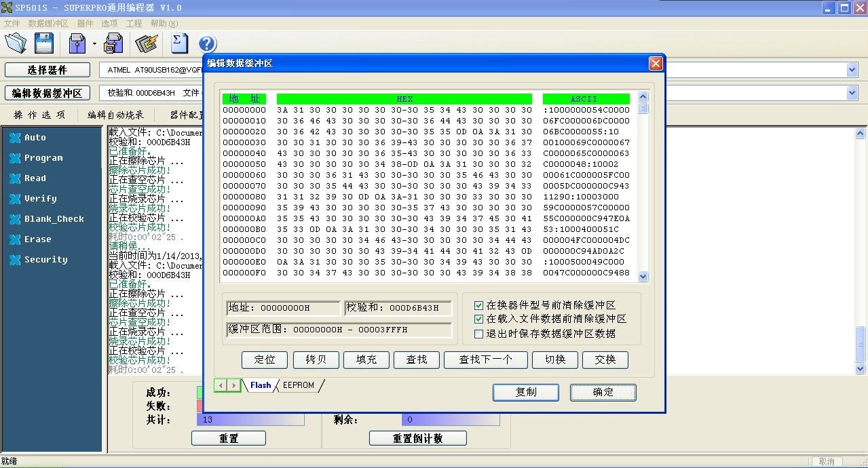Click the Blank_Check operation icon
868x468 pixels.
pyautogui.click(x=15, y=219)
